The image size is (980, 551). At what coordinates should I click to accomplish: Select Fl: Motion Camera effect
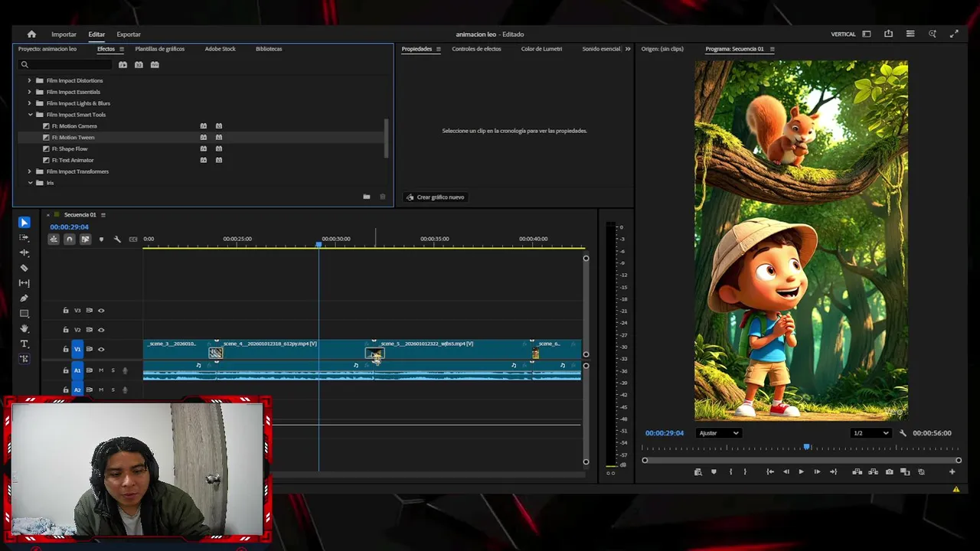[74, 126]
